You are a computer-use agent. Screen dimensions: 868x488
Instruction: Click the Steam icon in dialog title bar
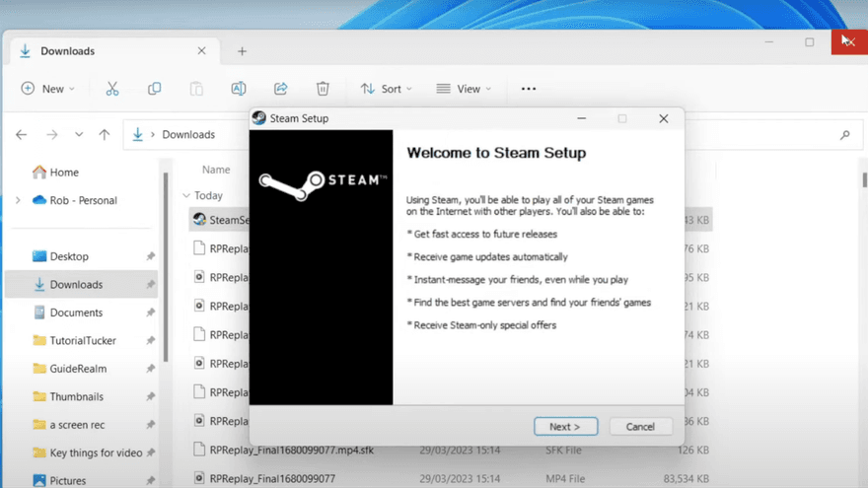point(258,118)
